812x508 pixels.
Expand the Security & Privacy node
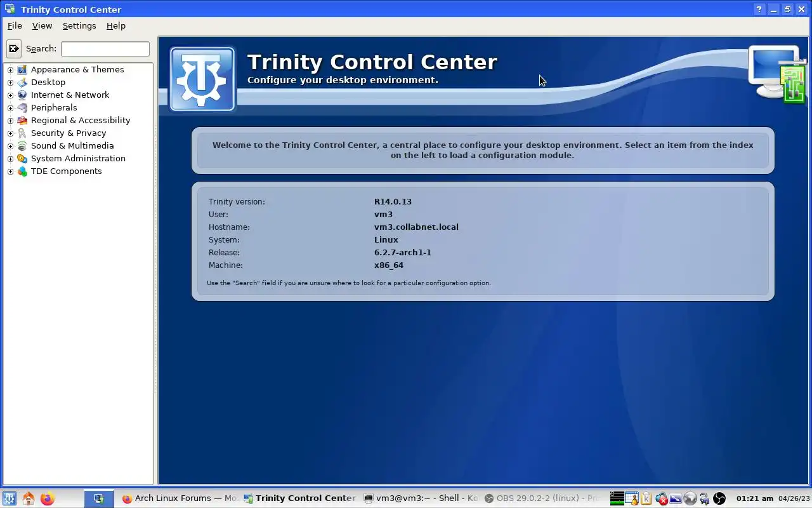[10, 133]
